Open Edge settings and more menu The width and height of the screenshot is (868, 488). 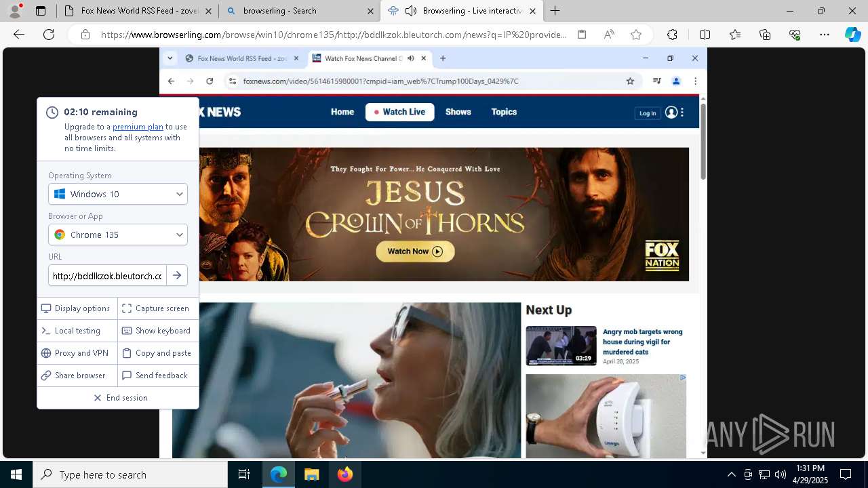point(825,35)
